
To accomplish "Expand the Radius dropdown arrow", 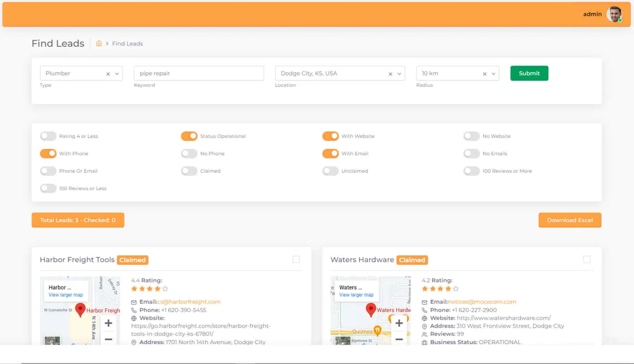I will pyautogui.click(x=493, y=74).
